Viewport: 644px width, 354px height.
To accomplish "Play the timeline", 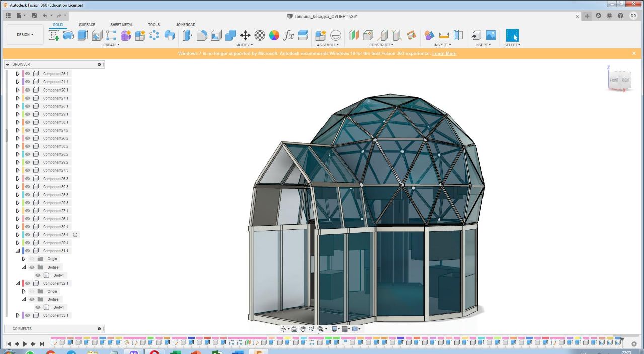I will (25, 344).
